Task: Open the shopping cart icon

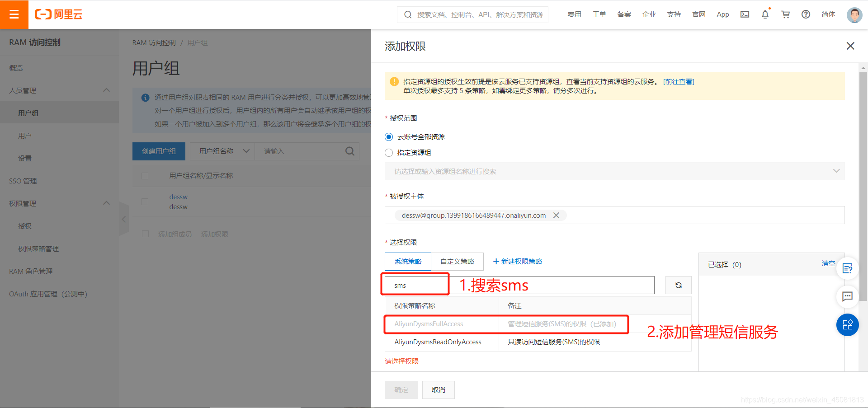Action: [786, 14]
